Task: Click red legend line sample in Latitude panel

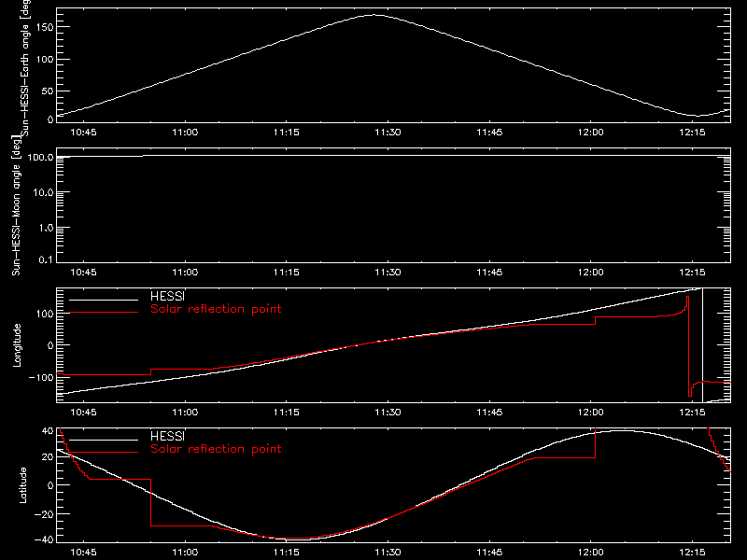Action: [x=104, y=452]
